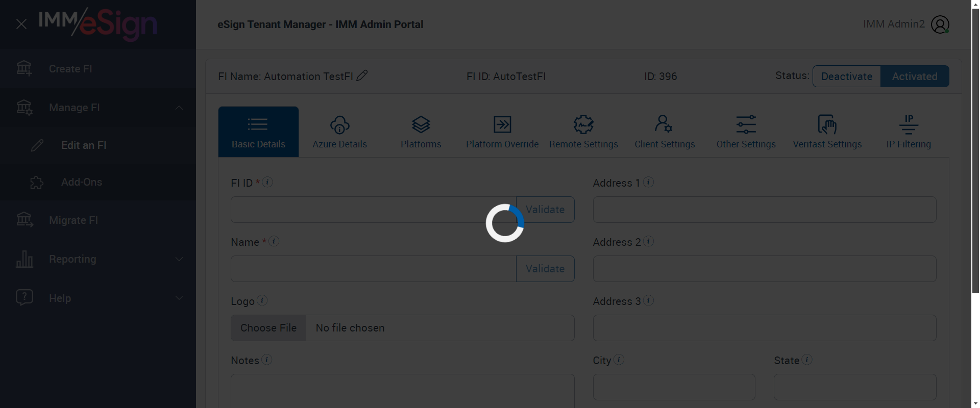This screenshot has width=980, height=408.
Task: Expand the Reporting menu chevron
Action: [179, 259]
